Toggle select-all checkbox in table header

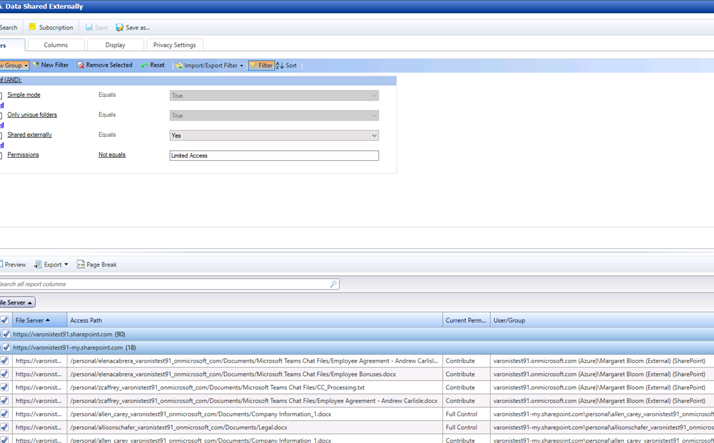pos(4,321)
